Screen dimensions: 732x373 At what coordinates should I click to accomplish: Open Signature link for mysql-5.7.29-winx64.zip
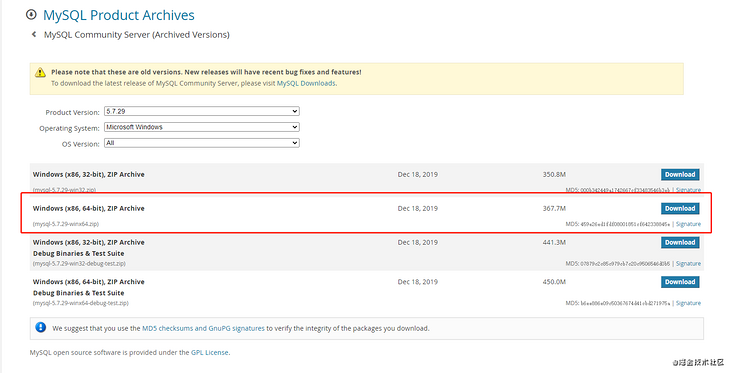[688, 224]
